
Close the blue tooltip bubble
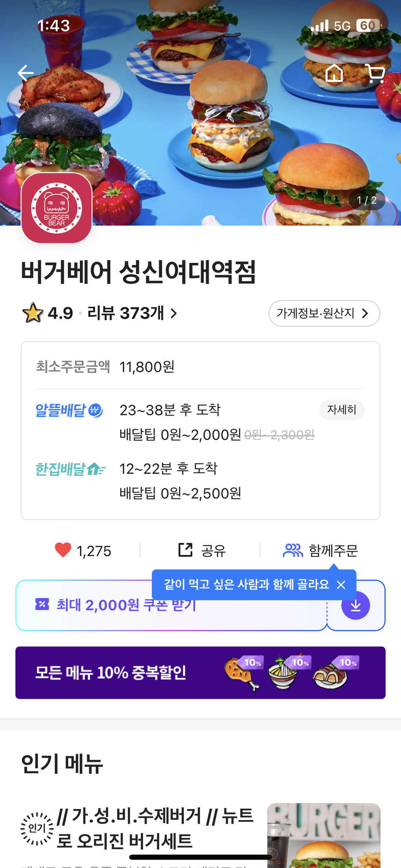click(x=341, y=585)
